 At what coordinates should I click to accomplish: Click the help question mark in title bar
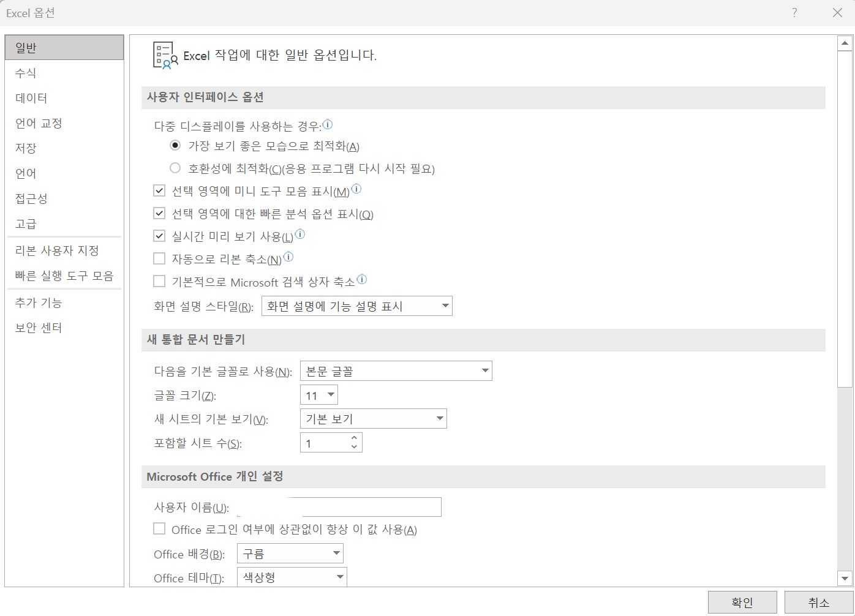tap(794, 13)
